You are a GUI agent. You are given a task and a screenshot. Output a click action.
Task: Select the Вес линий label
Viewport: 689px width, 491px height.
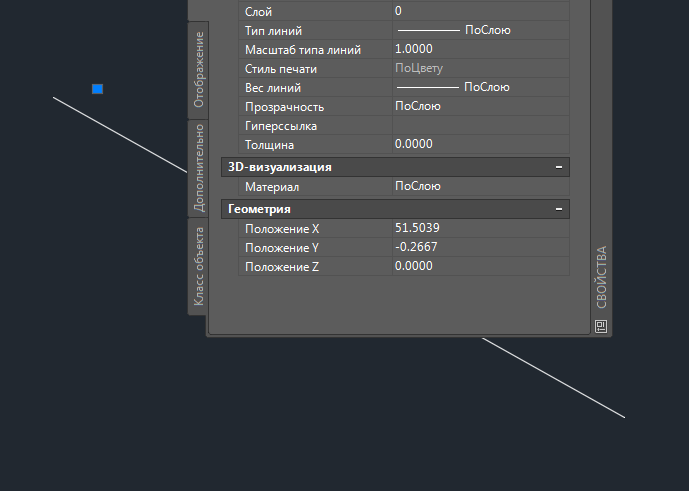coord(273,88)
